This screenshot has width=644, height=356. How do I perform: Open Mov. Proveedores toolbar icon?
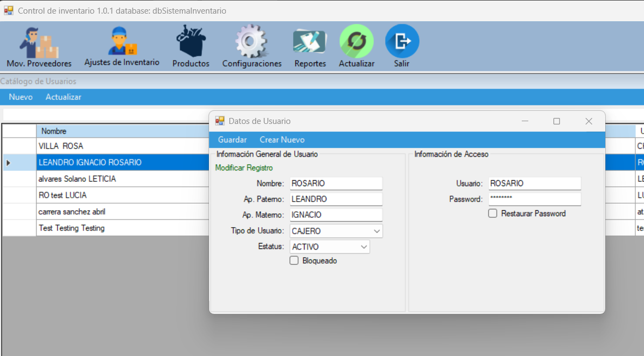(39, 44)
